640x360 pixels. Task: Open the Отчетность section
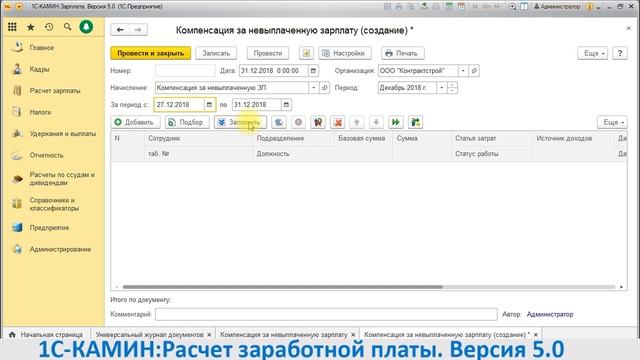46,155
